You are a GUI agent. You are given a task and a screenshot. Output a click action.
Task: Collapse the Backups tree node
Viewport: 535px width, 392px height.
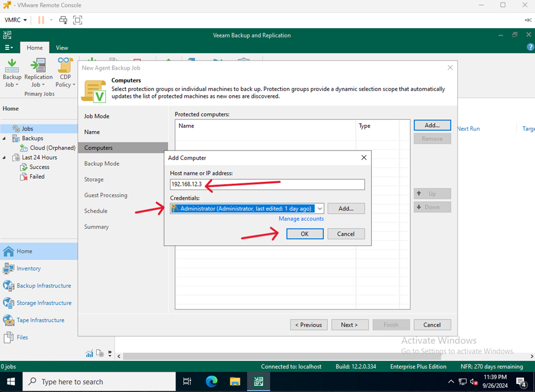pyautogui.click(x=5, y=139)
